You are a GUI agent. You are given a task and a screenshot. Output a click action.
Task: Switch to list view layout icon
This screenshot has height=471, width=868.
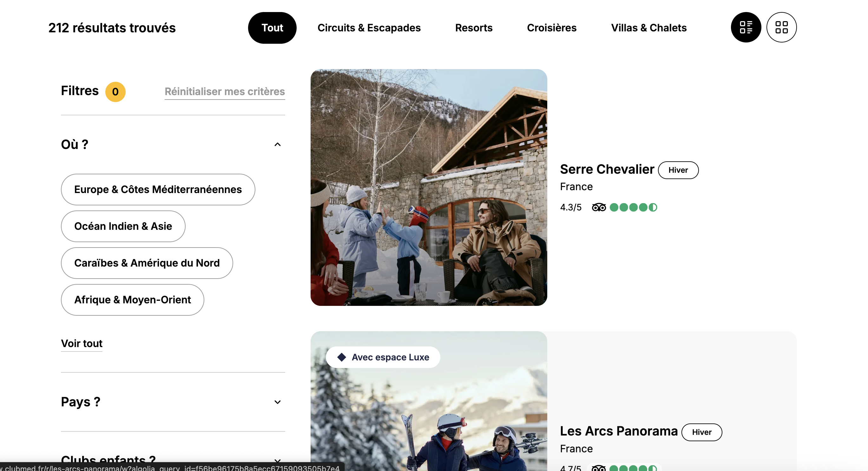click(x=746, y=27)
